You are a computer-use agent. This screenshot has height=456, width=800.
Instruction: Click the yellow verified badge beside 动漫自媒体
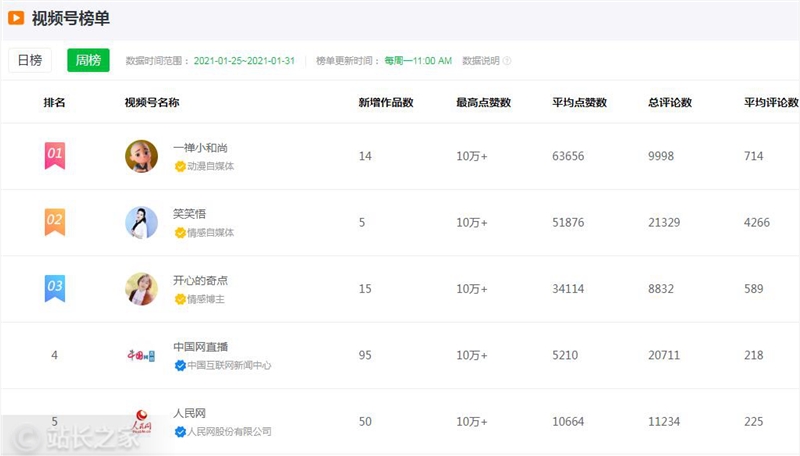[x=180, y=166]
